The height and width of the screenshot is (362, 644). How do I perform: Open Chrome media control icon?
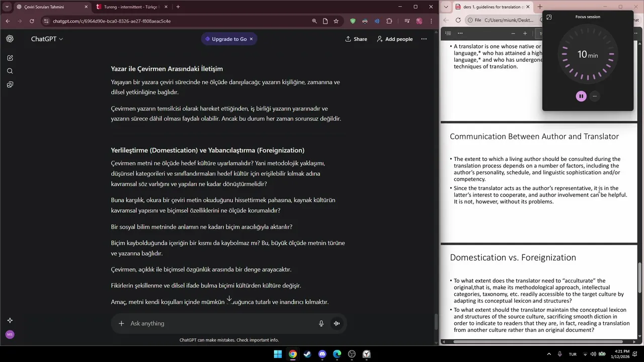pos(407,21)
